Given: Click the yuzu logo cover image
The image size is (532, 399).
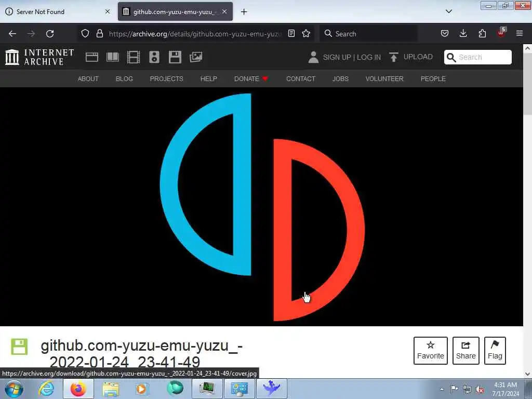Looking at the screenshot, I should 262,207.
